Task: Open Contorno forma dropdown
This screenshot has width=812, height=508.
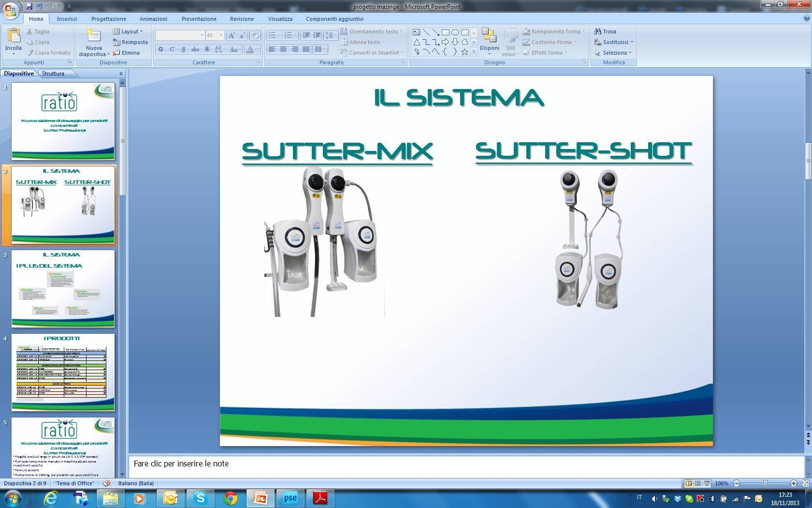Action: tap(550, 42)
